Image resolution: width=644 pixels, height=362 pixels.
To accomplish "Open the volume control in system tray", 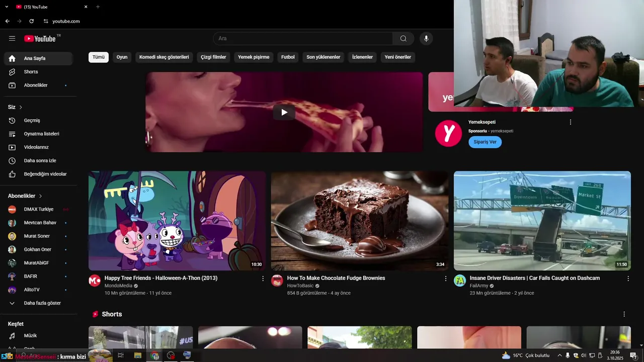I will [584, 355].
